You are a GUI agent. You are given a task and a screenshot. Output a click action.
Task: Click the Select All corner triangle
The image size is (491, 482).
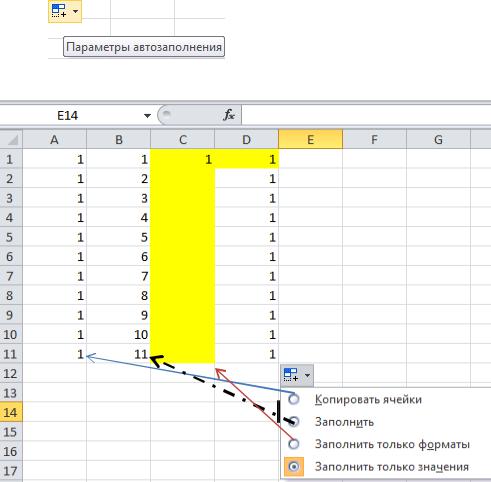coord(12,140)
